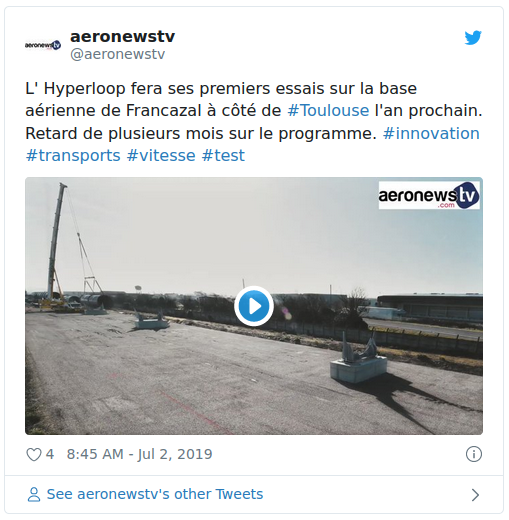The width and height of the screenshot is (509, 520).
Task: Click the person icon beside See other Tweets
Action: click(34, 494)
